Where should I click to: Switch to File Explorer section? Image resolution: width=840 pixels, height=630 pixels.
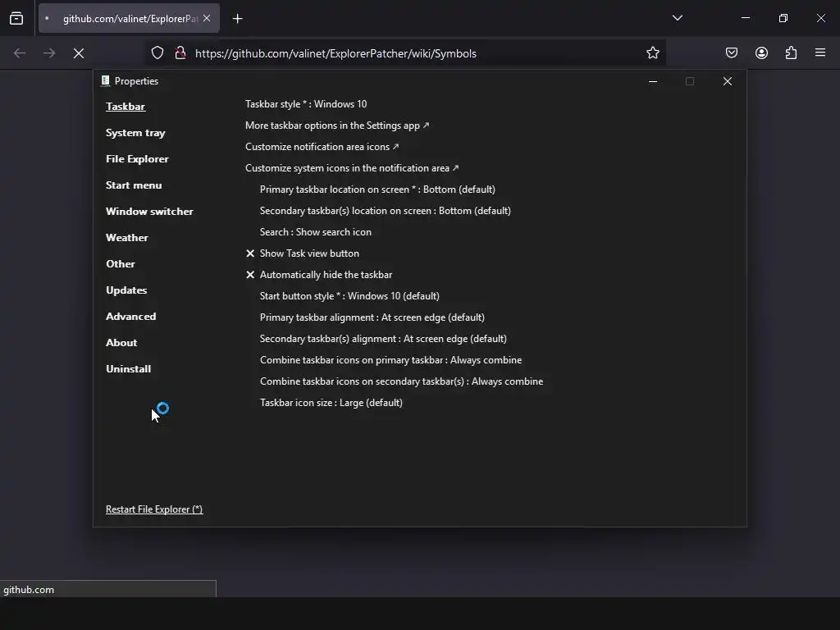tap(137, 159)
